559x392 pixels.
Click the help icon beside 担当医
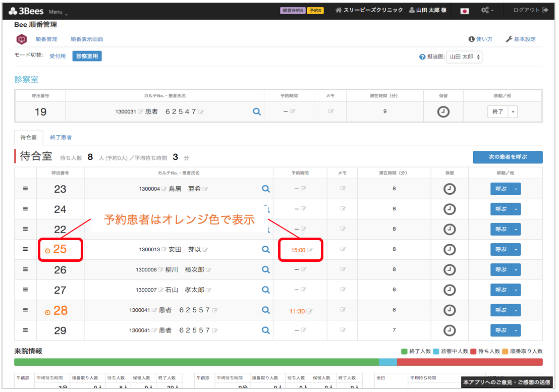click(422, 57)
